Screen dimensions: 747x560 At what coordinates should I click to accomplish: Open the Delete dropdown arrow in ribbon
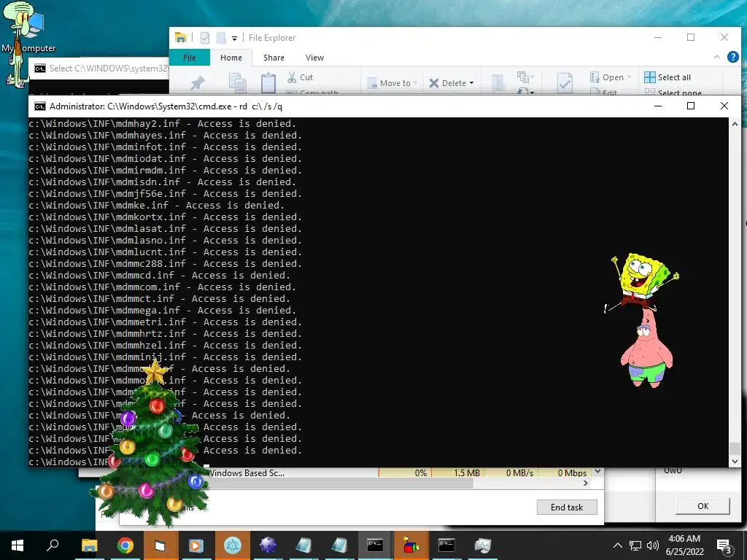click(472, 83)
